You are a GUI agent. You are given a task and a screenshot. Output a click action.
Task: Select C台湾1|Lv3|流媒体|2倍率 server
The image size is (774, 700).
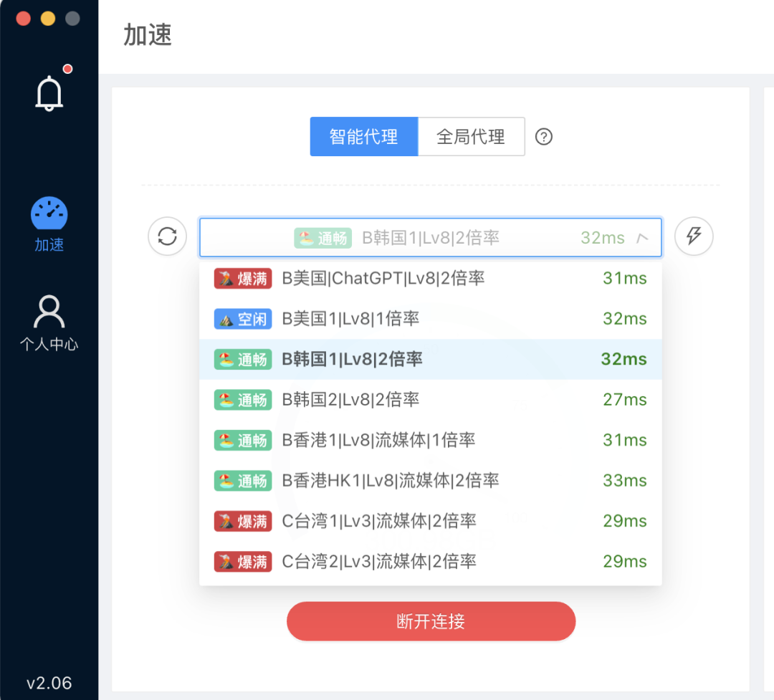(379, 521)
